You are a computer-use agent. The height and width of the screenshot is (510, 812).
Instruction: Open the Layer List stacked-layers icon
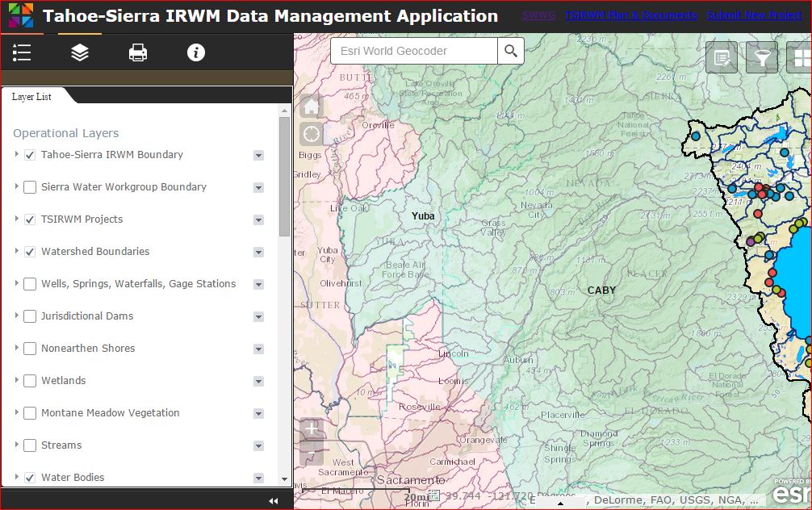[x=80, y=52]
